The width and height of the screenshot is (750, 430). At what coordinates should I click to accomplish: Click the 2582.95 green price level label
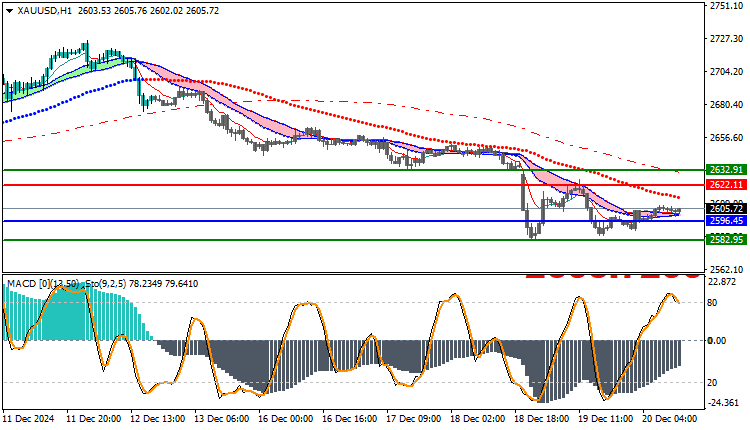(x=726, y=240)
